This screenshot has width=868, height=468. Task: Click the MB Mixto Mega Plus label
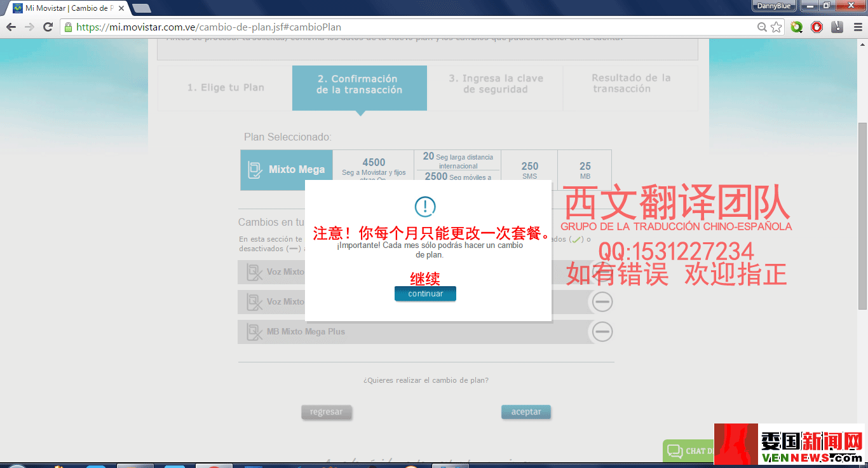[306, 332]
